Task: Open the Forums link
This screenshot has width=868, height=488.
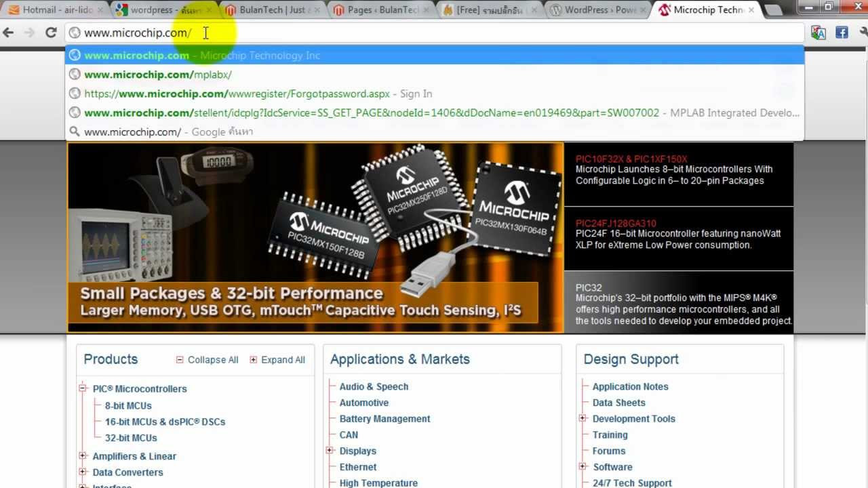Action: click(609, 451)
